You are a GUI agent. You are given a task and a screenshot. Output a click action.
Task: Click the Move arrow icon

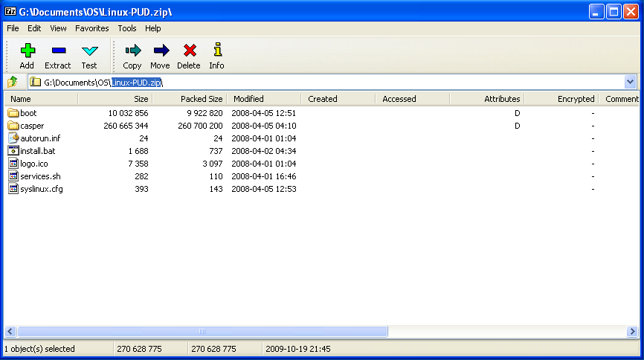[161, 51]
